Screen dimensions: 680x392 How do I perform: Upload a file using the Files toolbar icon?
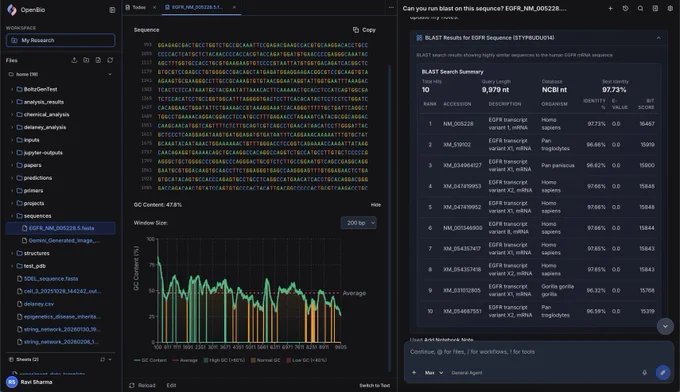[74, 60]
